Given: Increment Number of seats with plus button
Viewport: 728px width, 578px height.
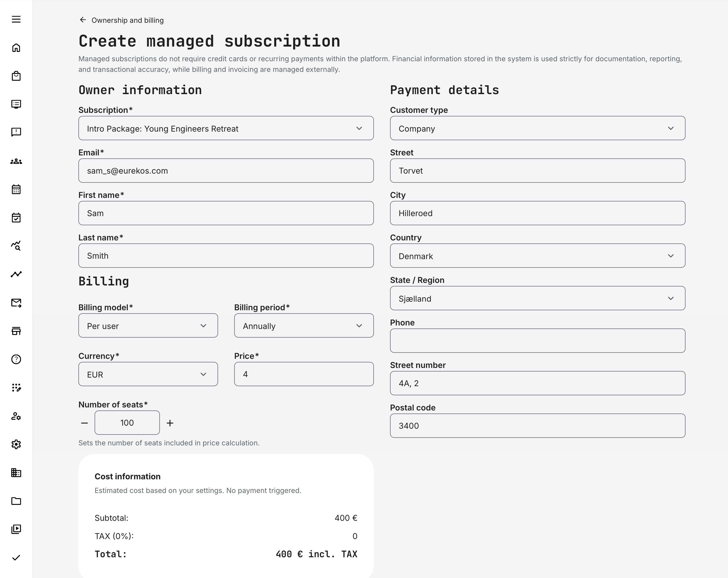Looking at the screenshot, I should pyautogui.click(x=170, y=423).
